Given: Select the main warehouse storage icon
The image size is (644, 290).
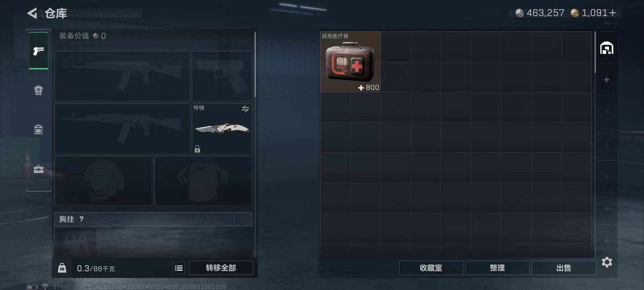Looking at the screenshot, I should (x=607, y=48).
